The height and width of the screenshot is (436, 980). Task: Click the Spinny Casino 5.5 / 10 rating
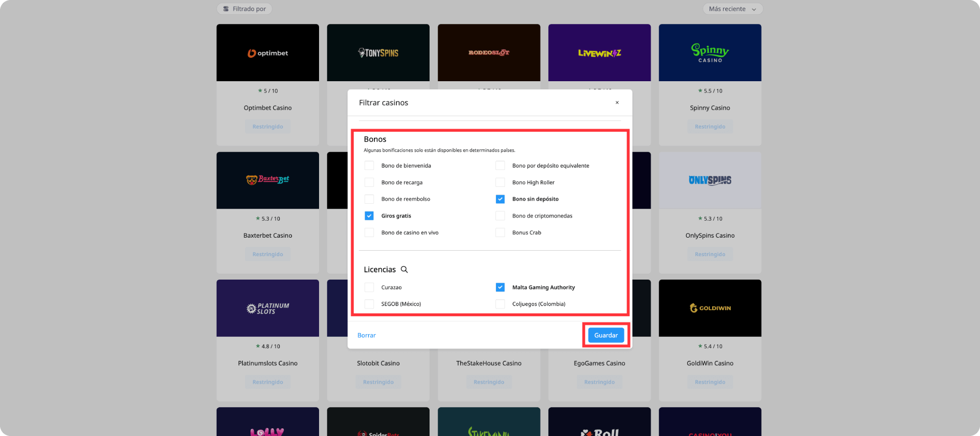coord(710,91)
